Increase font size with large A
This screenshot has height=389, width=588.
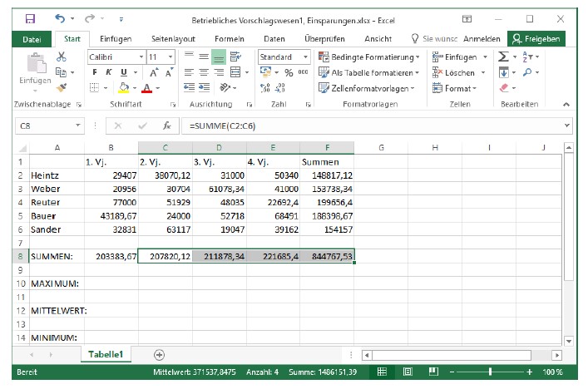pos(154,72)
